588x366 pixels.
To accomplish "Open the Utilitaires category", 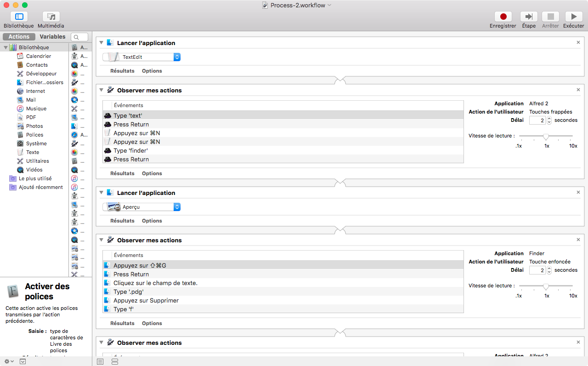I will coord(37,161).
